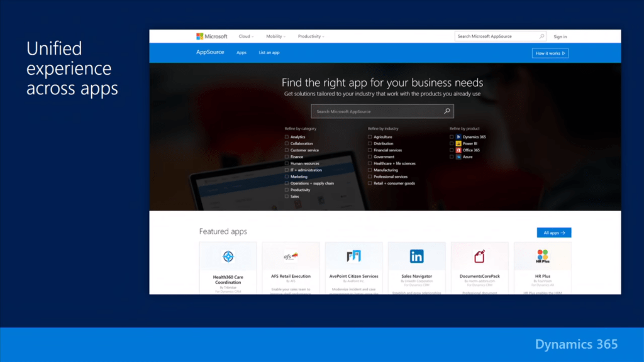Click the How it works button

click(550, 53)
